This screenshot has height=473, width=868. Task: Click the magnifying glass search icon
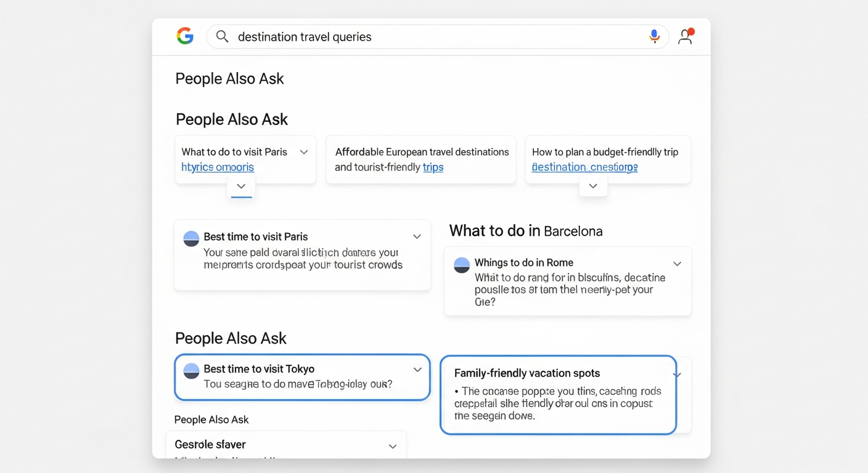[222, 37]
